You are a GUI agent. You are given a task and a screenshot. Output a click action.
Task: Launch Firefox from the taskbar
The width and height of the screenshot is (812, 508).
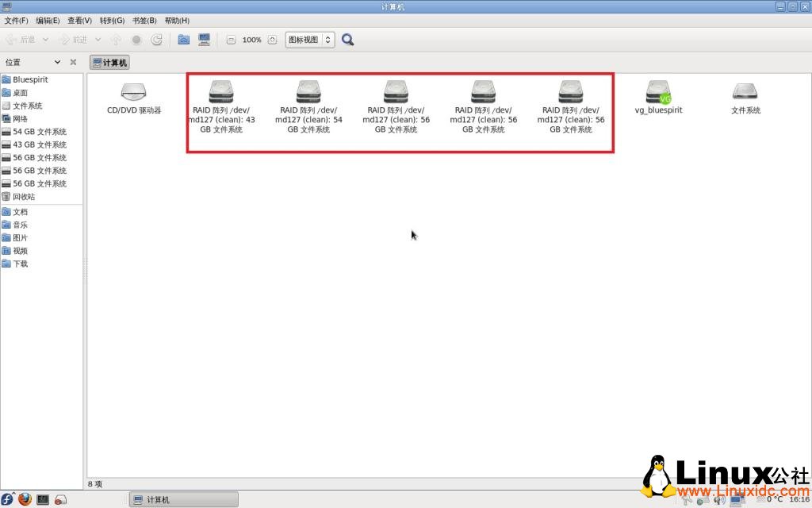point(24,499)
